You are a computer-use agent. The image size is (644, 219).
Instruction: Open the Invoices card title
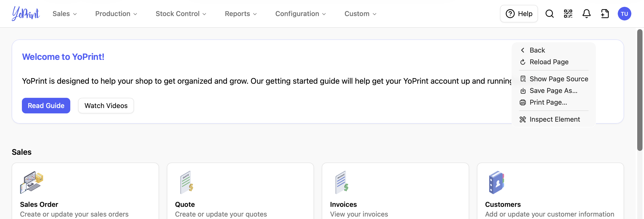click(343, 204)
